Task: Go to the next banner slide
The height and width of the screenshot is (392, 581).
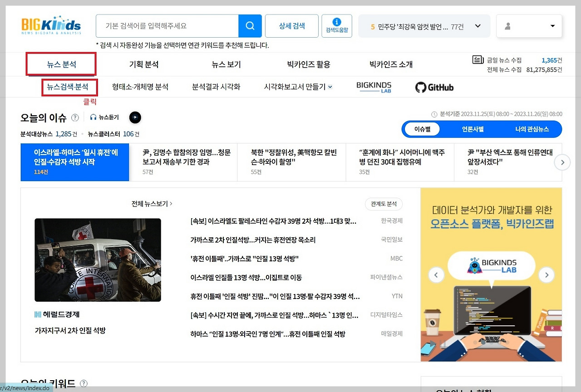Action: (x=547, y=274)
